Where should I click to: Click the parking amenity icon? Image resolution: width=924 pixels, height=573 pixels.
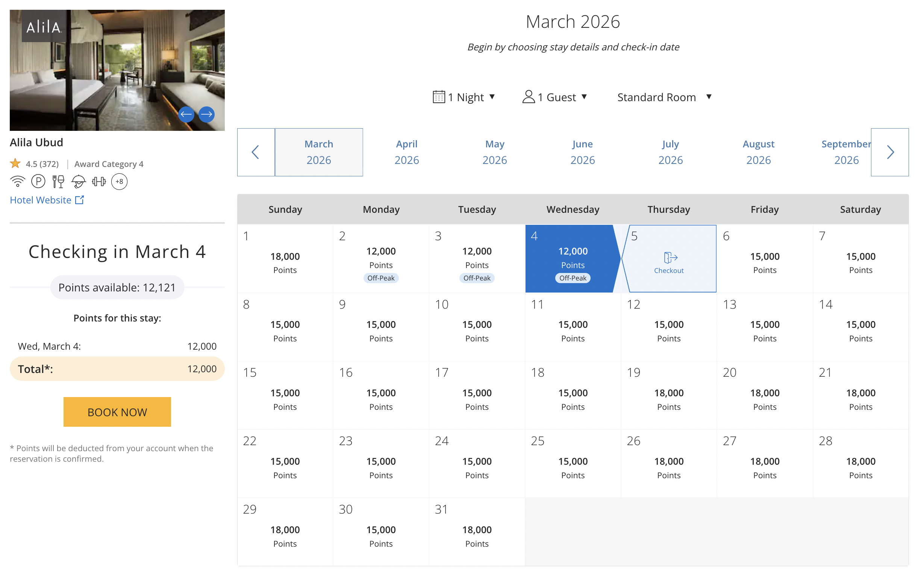38,182
